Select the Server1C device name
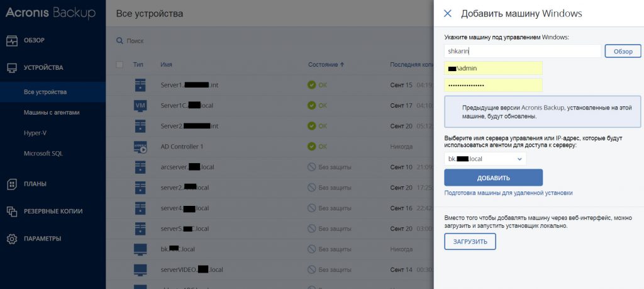 187,106
